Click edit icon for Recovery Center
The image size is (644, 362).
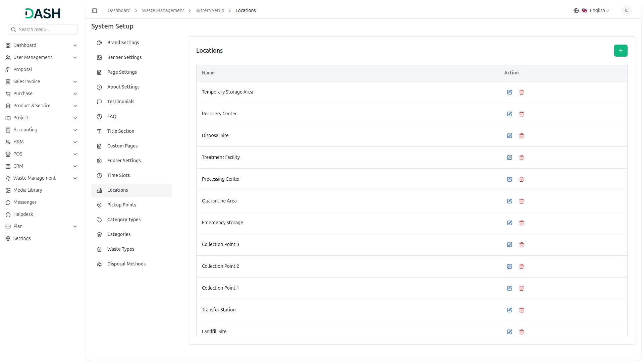tap(509, 114)
